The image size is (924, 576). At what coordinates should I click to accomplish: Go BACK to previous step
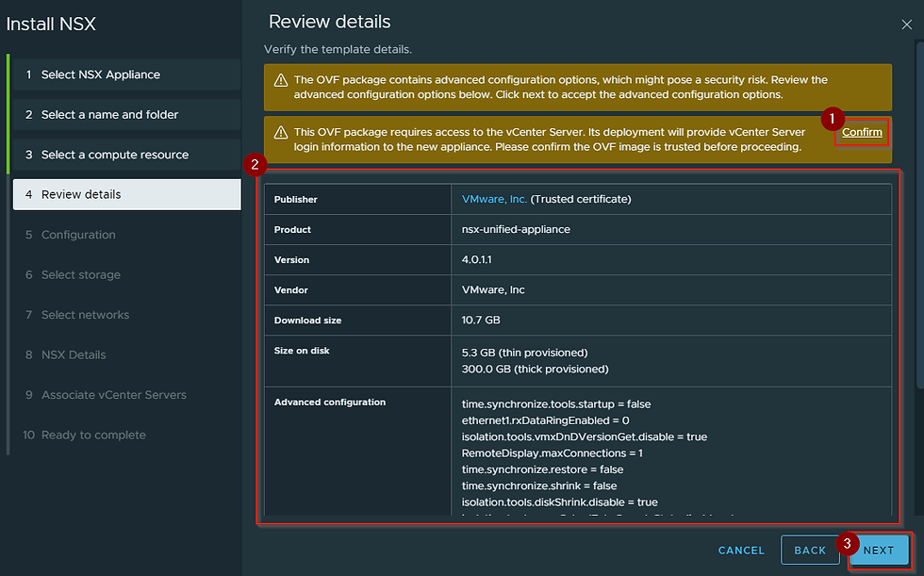pyautogui.click(x=810, y=551)
